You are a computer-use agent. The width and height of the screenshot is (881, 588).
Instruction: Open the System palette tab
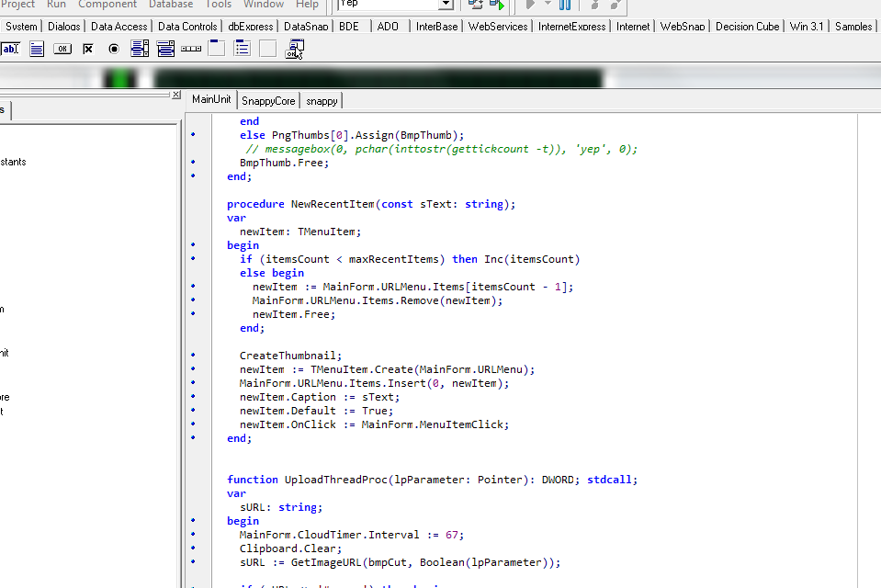tap(21, 27)
